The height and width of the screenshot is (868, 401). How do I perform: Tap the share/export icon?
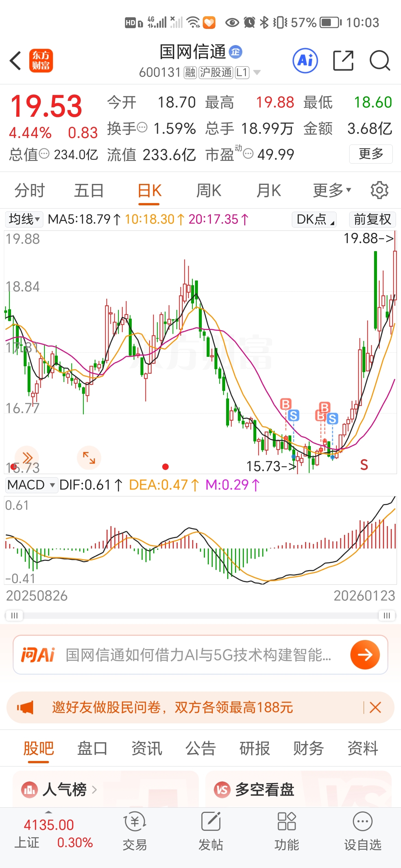tap(343, 61)
